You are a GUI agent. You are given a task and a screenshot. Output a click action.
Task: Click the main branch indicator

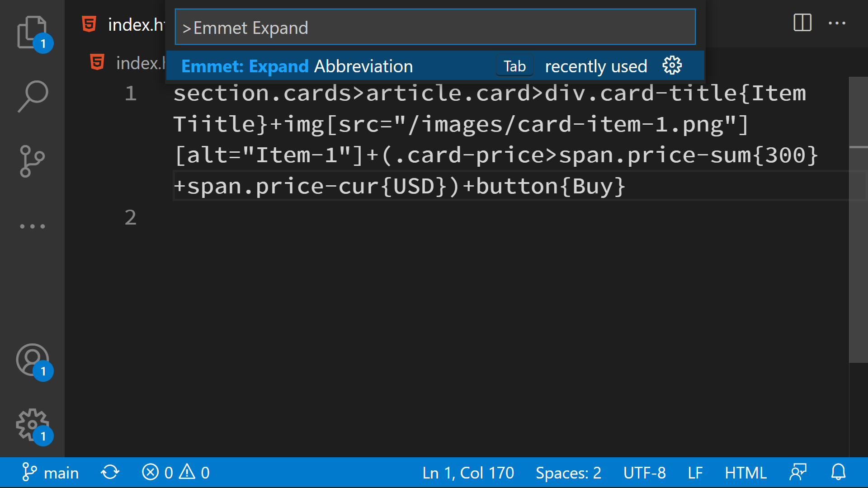[50, 473]
